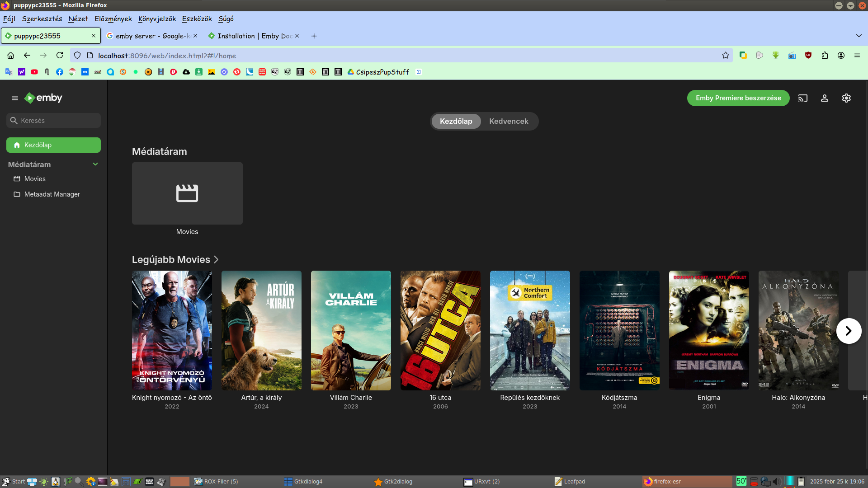Switch to URxvt in the taskbar
Image resolution: width=868 pixels, height=488 pixels.
tap(507, 482)
